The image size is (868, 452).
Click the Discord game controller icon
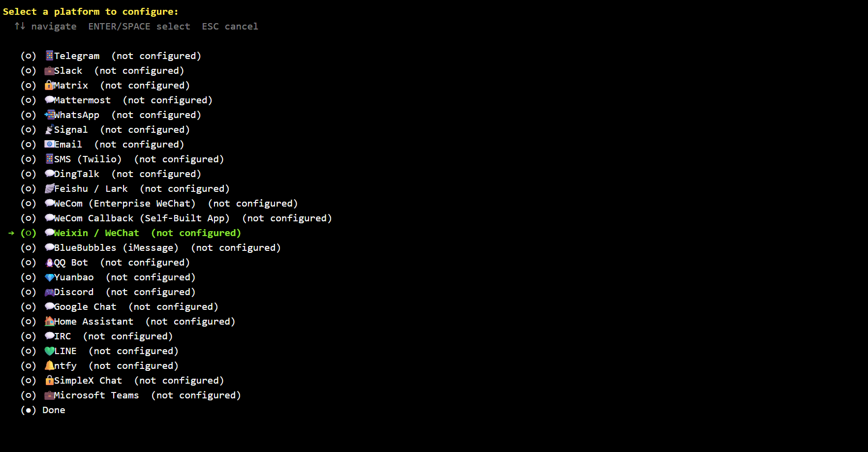49,292
